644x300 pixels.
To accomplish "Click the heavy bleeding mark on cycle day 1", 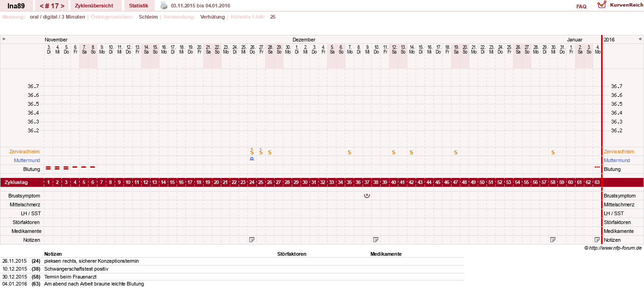I will [x=48, y=168].
